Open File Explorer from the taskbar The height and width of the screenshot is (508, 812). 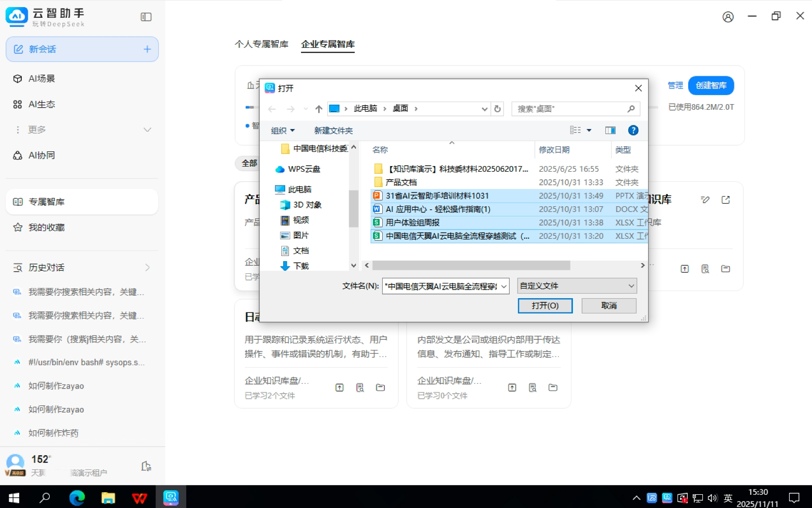tap(108, 497)
